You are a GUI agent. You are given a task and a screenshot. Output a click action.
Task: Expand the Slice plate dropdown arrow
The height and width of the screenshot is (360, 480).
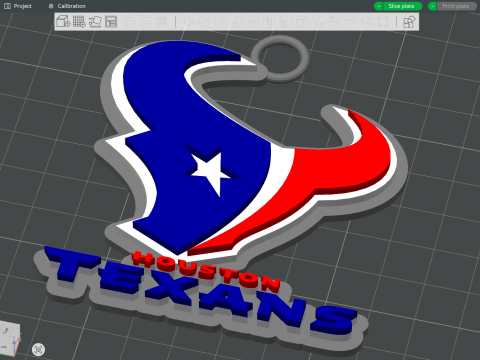coord(378,6)
